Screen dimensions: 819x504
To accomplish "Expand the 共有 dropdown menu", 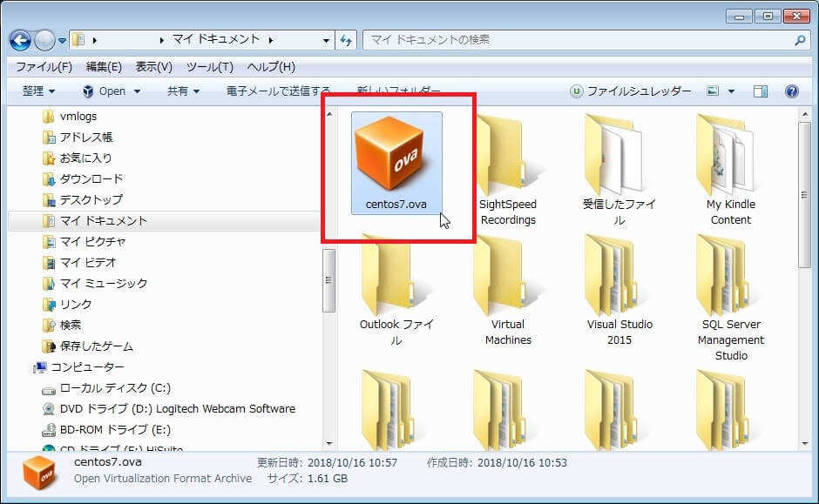I will [183, 91].
